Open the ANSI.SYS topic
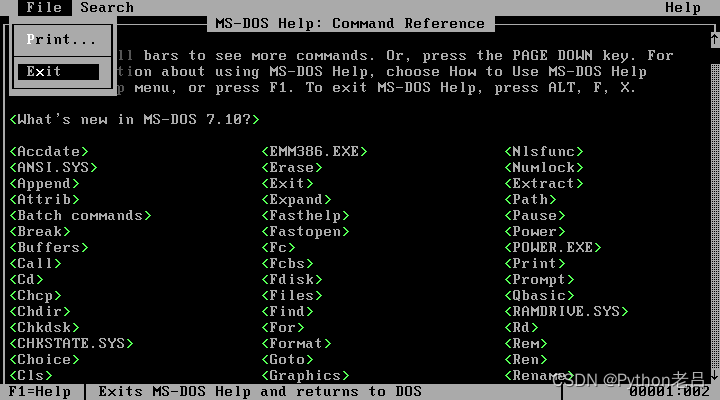720x400 pixels. click(x=54, y=168)
